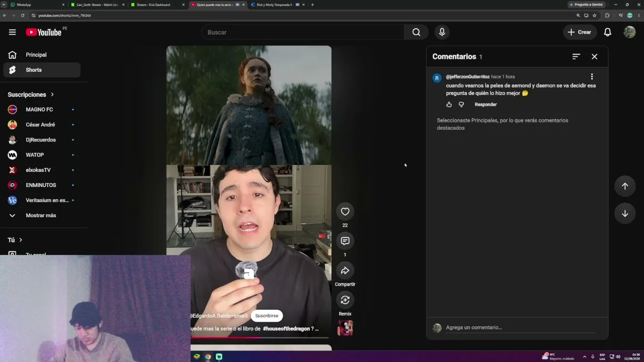Close the WhatsApp tab
The image size is (644, 362).
pos(63,5)
